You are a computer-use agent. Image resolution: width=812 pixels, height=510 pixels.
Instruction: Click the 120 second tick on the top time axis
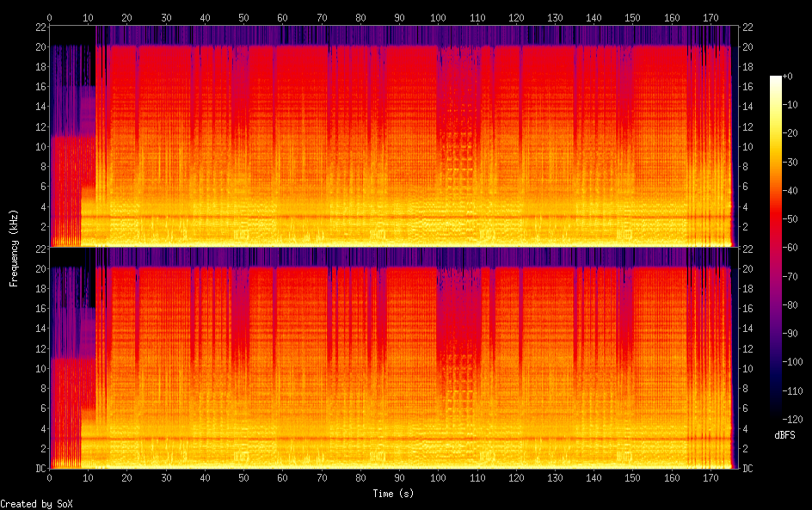(x=515, y=17)
